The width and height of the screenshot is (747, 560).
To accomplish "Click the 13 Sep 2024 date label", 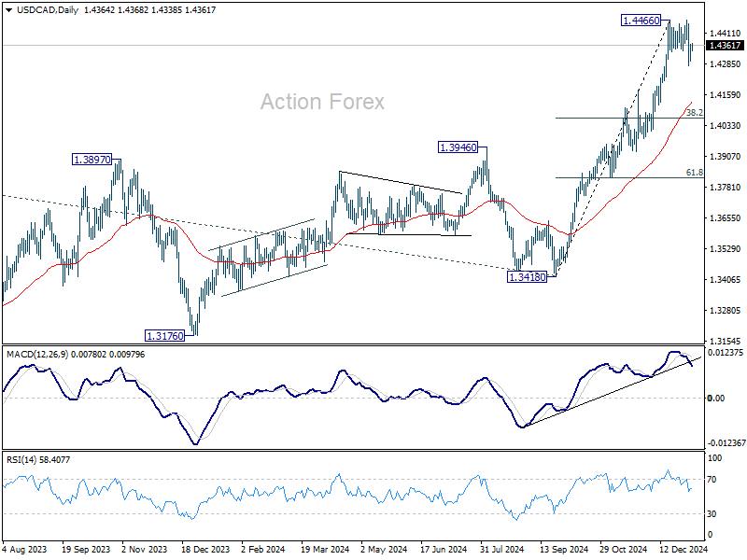I will pos(564,550).
